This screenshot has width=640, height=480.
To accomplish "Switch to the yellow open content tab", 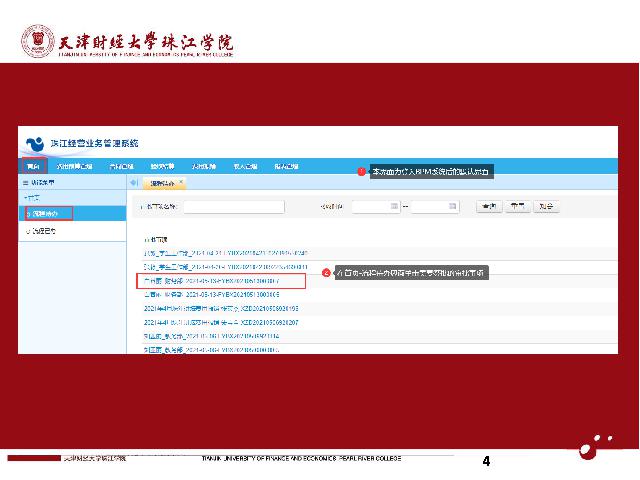I will (x=162, y=183).
